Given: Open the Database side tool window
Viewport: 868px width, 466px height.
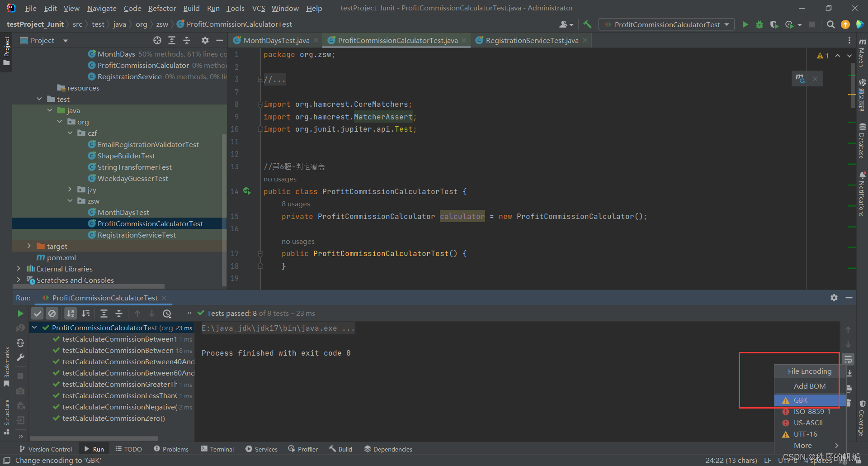Looking at the screenshot, I should pyautogui.click(x=862, y=141).
